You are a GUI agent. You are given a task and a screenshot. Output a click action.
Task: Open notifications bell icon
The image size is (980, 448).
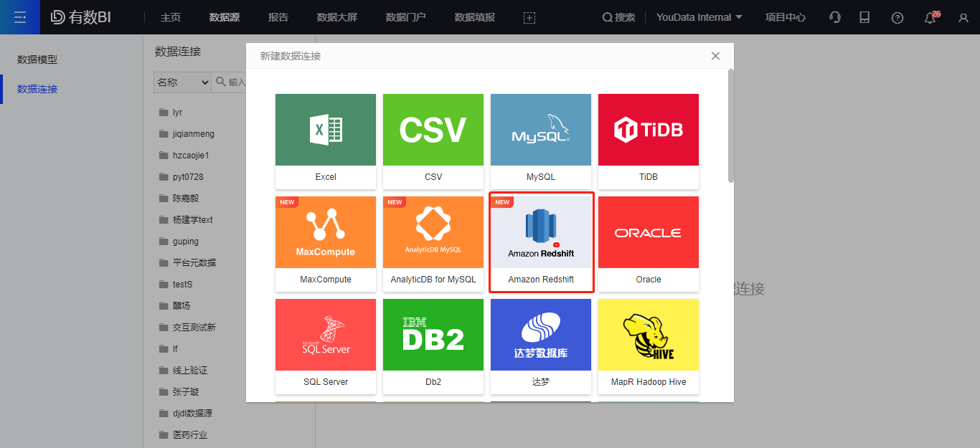[930, 17]
